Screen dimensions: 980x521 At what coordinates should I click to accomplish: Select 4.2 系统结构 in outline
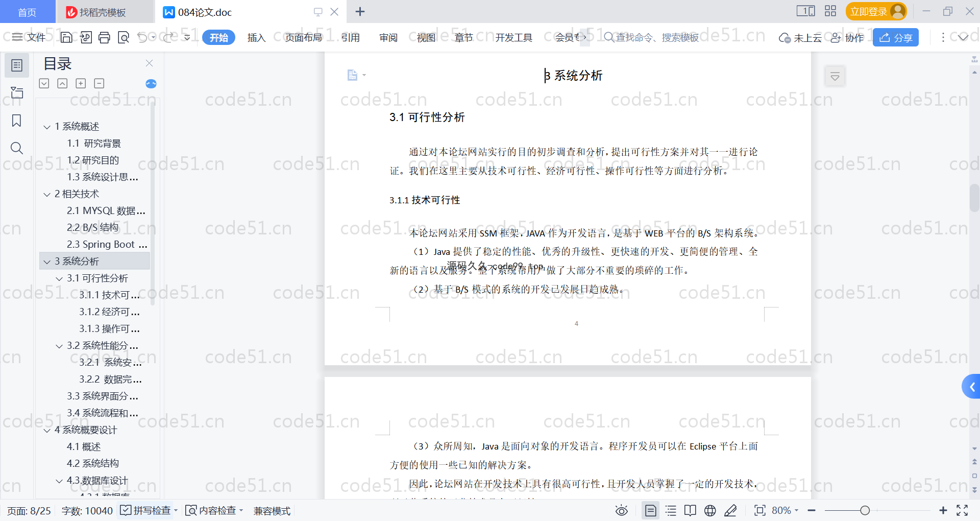point(93,464)
